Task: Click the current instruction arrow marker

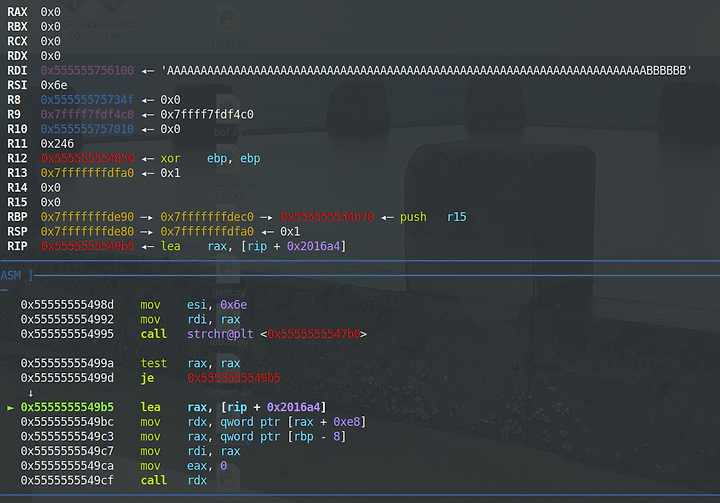Action: point(10,408)
